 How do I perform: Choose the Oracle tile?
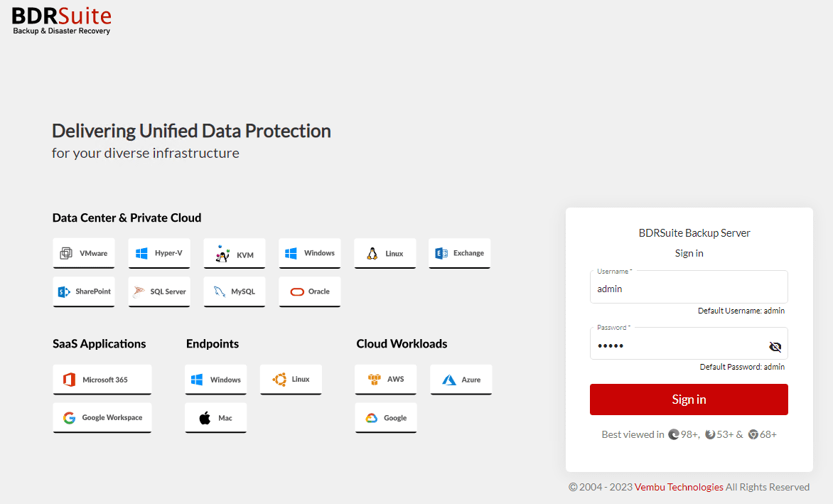pos(310,291)
